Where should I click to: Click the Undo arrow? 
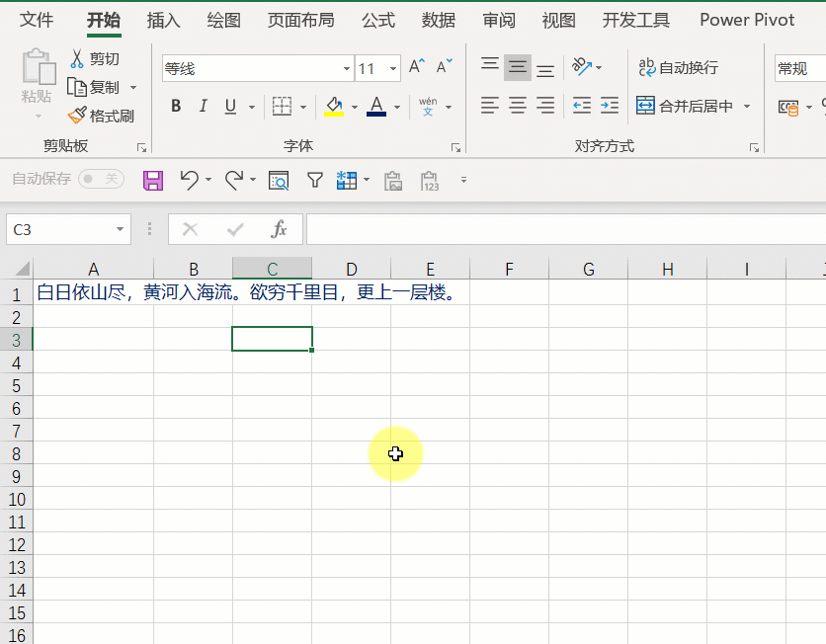tap(189, 180)
